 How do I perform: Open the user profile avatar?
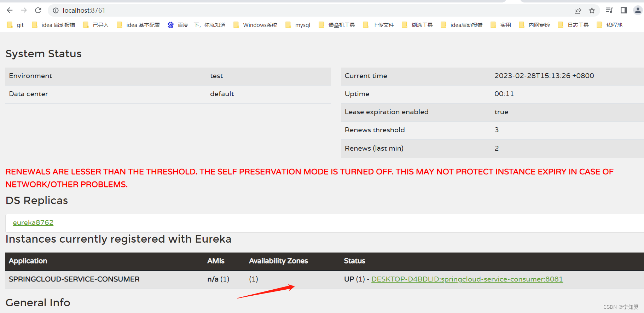(x=638, y=10)
